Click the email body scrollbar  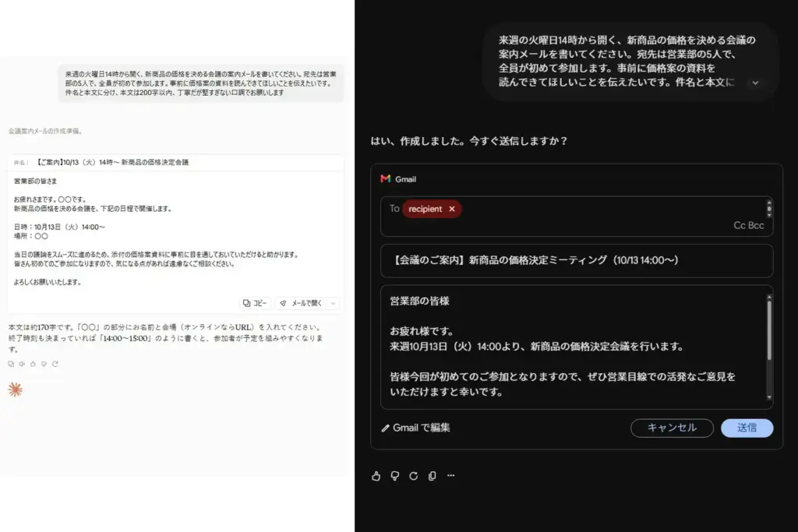point(769,330)
